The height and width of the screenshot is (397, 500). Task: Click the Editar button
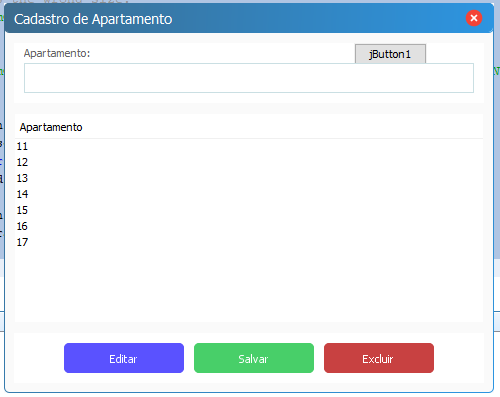pos(124,358)
